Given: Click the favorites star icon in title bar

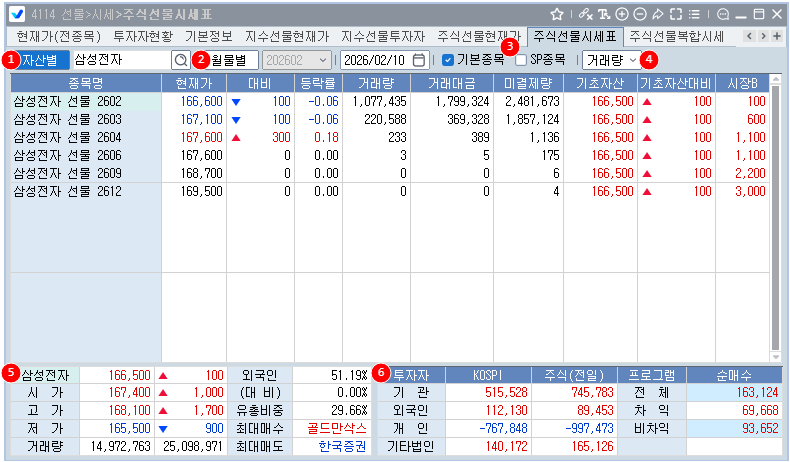Looking at the screenshot, I should tap(557, 14).
